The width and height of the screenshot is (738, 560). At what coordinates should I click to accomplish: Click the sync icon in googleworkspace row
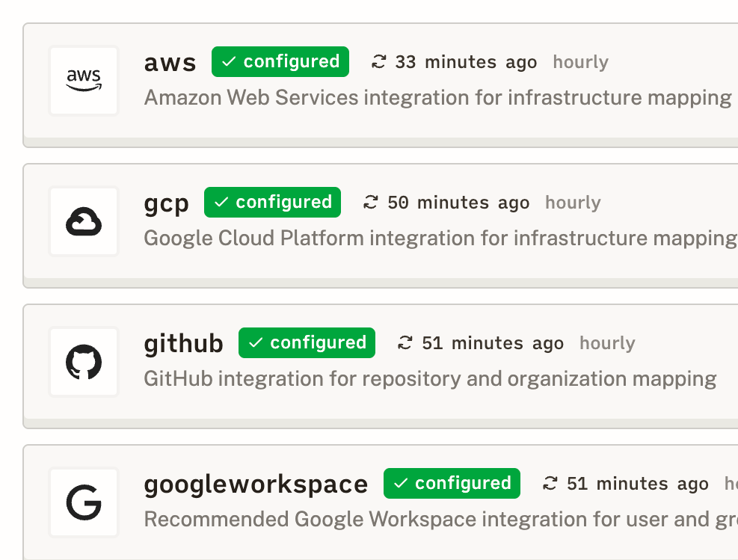[x=550, y=484]
